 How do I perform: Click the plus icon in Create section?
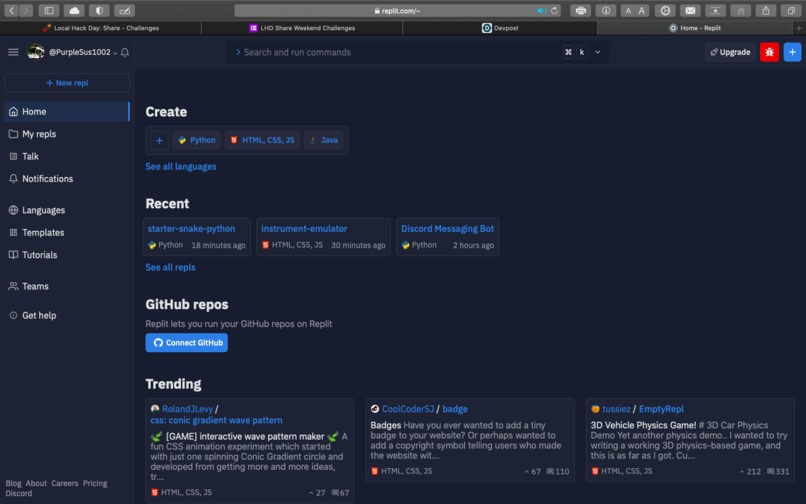(x=159, y=140)
